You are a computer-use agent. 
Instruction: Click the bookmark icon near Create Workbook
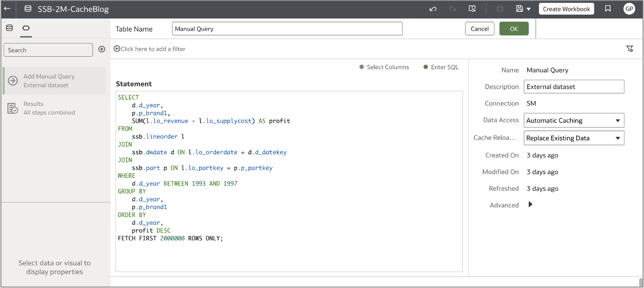click(x=608, y=8)
